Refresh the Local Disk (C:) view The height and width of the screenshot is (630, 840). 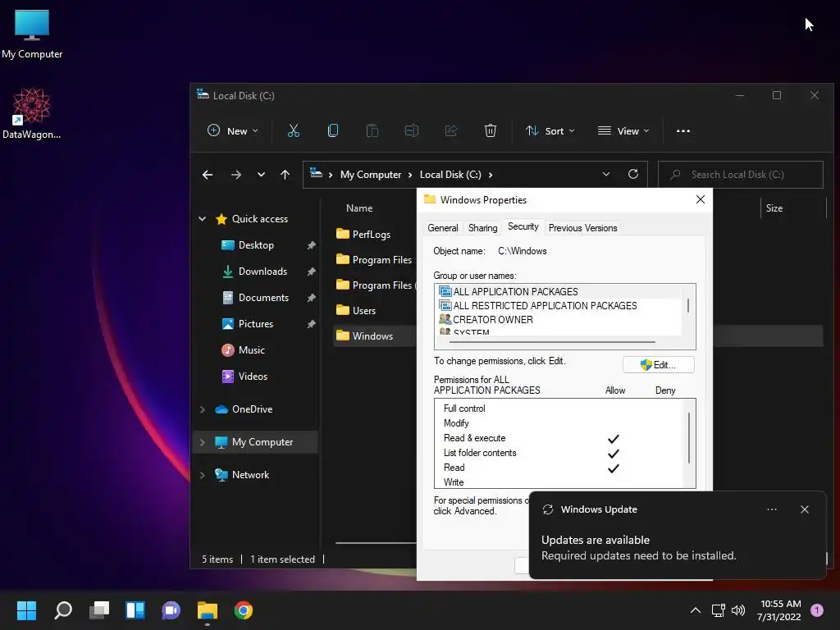click(x=633, y=174)
